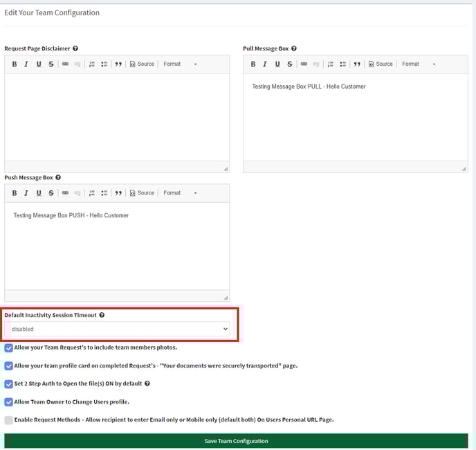The height and width of the screenshot is (450, 476).
Task: Insert bulleted list in Request Page Disclaimer
Action: [x=104, y=64]
